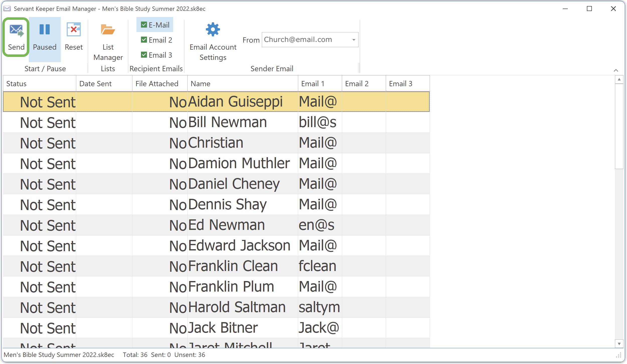
Task: Click the Reset icon
Action: 73,37
